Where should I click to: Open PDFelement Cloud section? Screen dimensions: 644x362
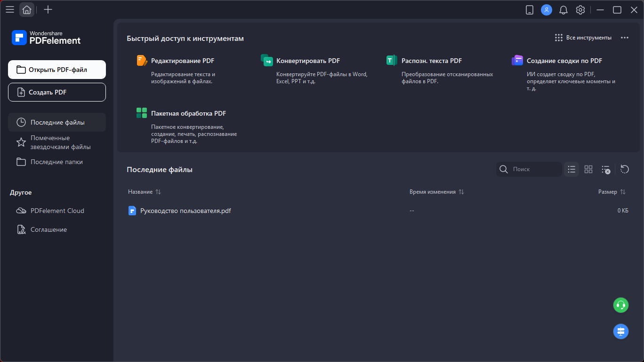(57, 211)
